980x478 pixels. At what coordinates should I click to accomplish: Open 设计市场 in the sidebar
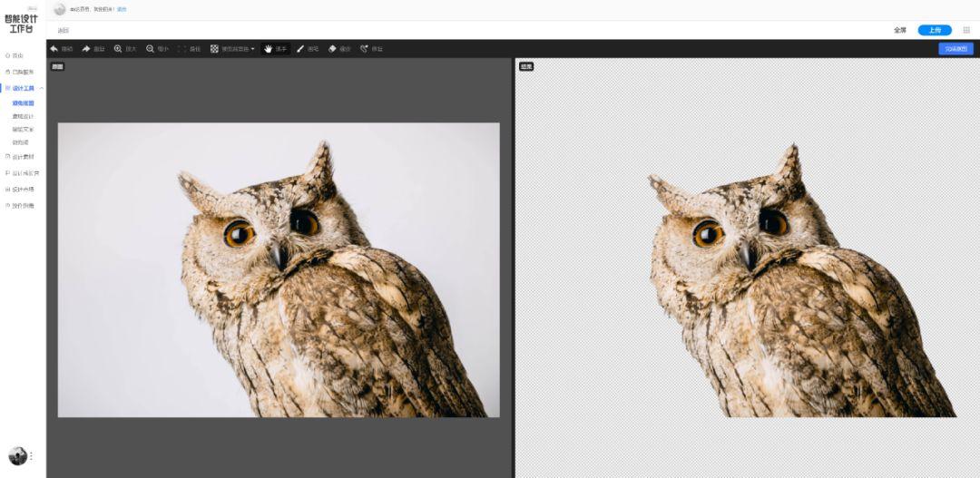point(19,190)
